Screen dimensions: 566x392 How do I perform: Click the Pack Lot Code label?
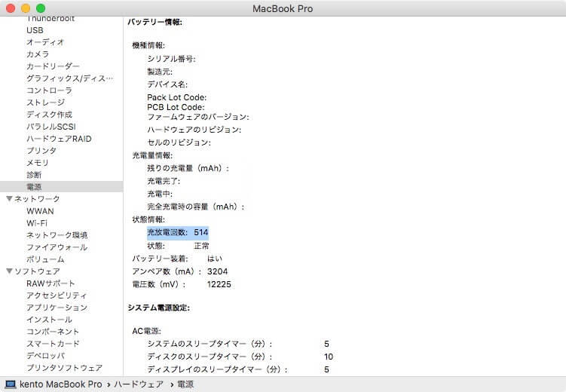click(x=177, y=97)
